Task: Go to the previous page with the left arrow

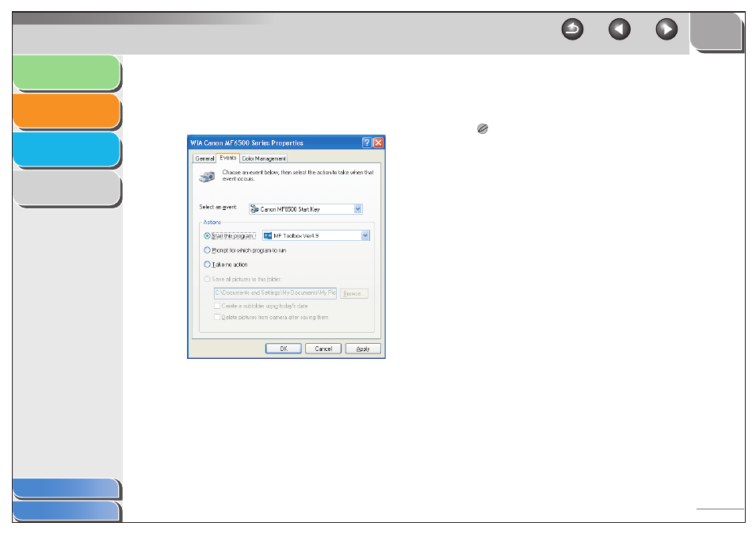Action: click(620, 29)
